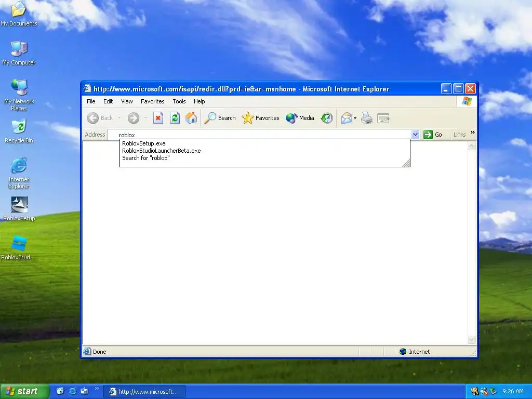This screenshot has height=399, width=532.
Task: Open the History clock icon
Action: pyautogui.click(x=327, y=118)
